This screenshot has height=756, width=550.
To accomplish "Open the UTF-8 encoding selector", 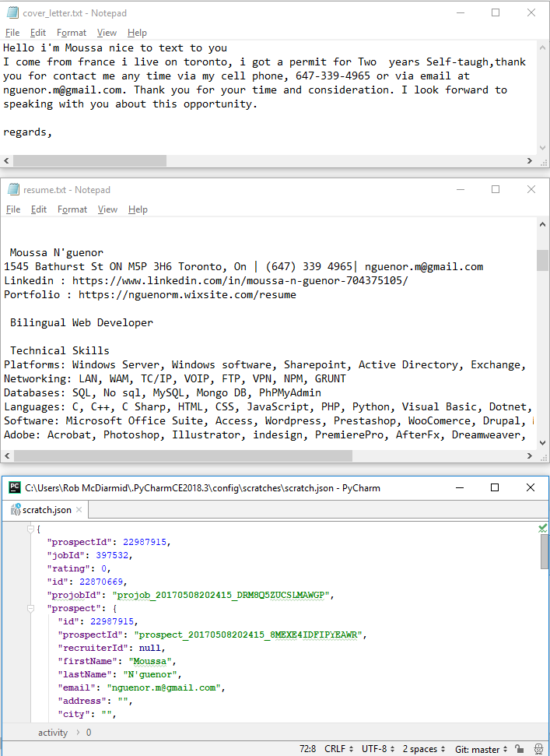I will 378,748.
